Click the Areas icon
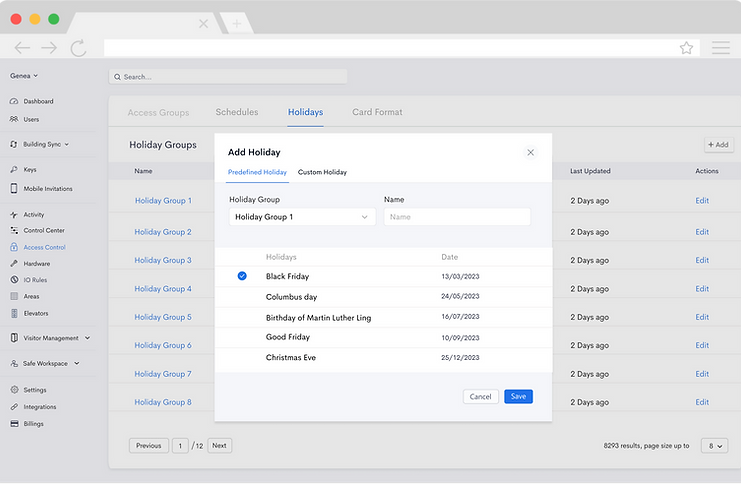Image resolution: width=741 pixels, height=484 pixels. [14, 296]
